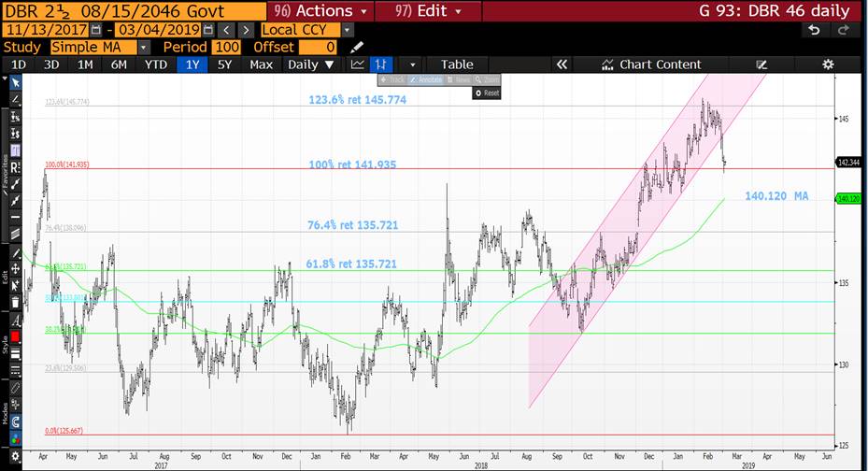Open the Table view

pos(457,64)
